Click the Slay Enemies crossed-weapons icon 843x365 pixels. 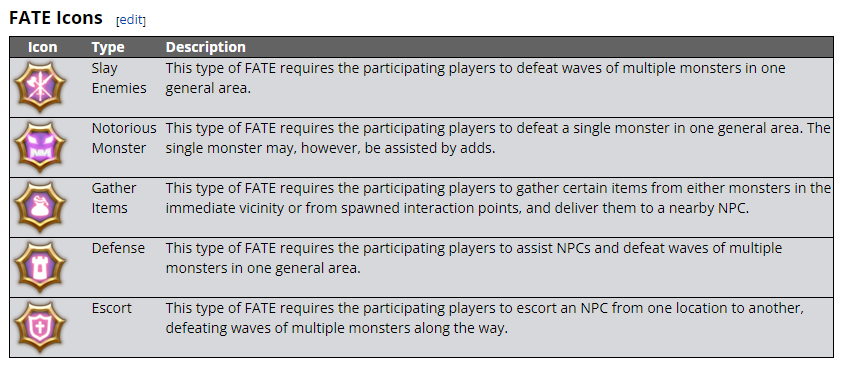coord(40,87)
